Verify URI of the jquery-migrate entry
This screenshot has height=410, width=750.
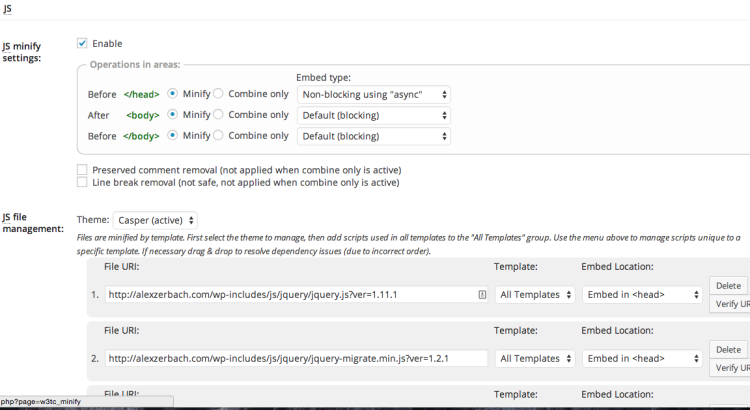(x=730, y=368)
